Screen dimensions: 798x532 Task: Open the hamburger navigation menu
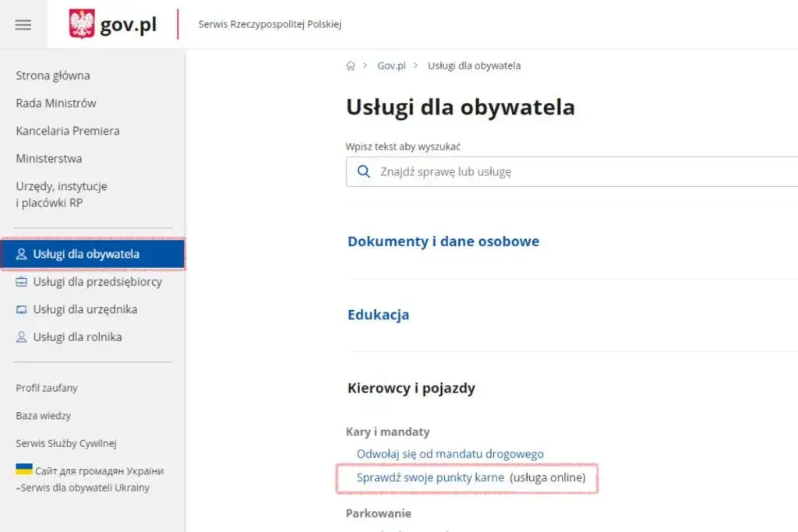tap(23, 24)
